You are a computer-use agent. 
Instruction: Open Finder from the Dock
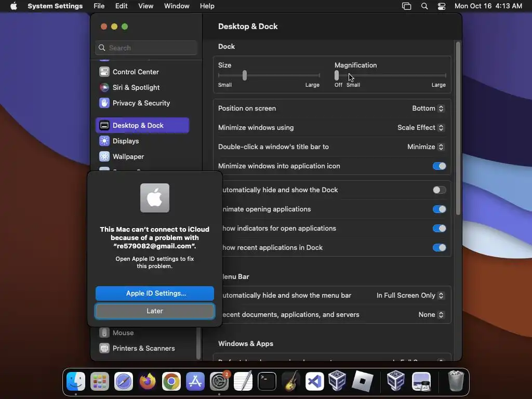pyautogui.click(x=76, y=381)
